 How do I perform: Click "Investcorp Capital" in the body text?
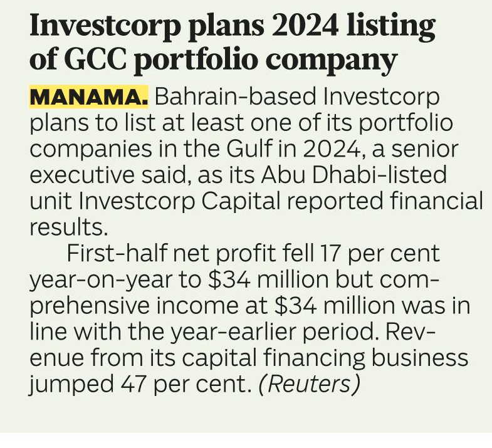[x=179, y=202]
